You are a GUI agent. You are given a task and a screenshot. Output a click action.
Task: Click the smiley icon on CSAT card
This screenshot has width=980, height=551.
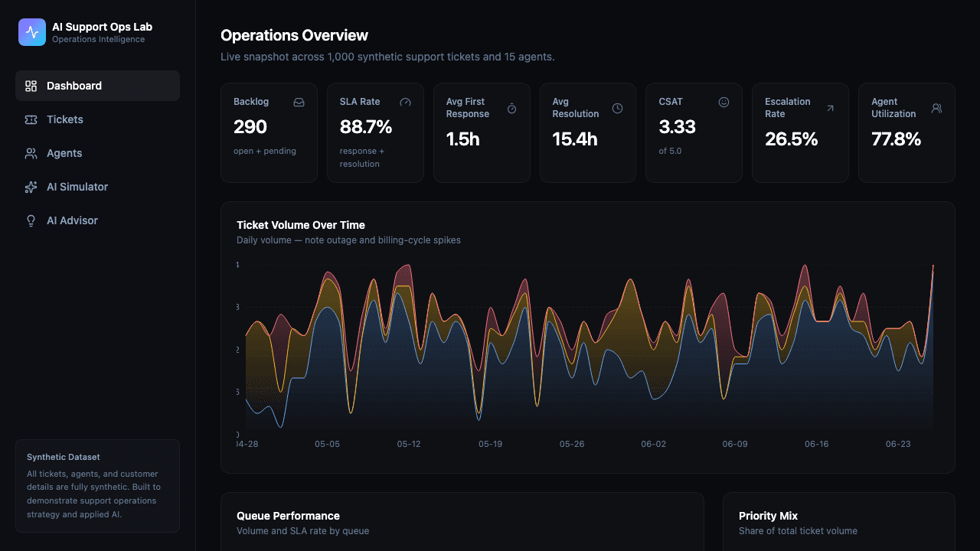(x=724, y=102)
